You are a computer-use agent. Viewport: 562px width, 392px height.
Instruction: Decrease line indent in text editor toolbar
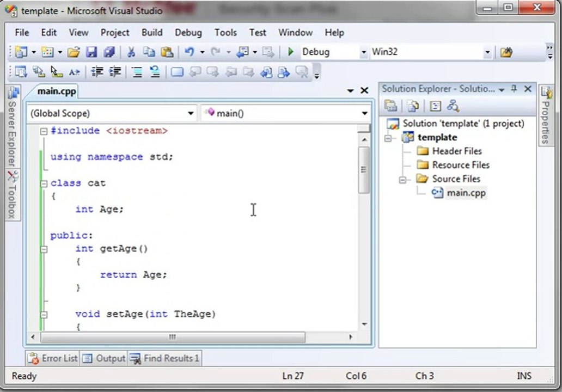[x=97, y=72]
